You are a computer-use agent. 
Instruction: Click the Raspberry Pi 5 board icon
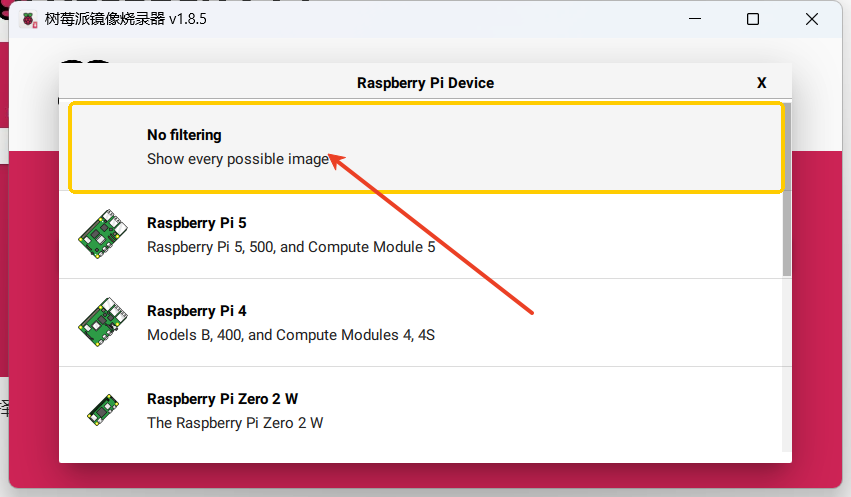pos(104,235)
